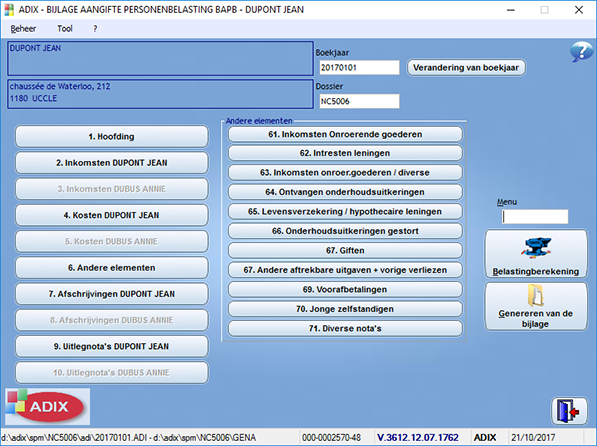Image resolution: width=597 pixels, height=446 pixels.
Task: Open the Beheer menu
Action: click(x=23, y=29)
